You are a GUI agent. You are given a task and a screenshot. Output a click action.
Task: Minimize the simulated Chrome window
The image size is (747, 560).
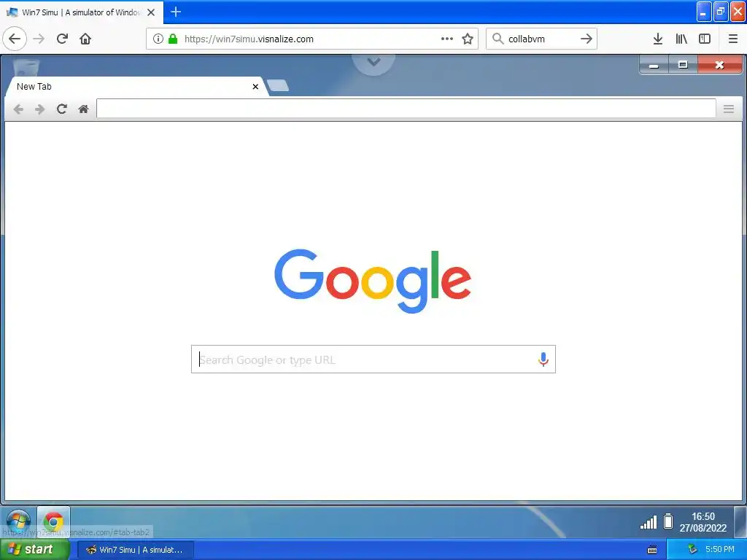tap(654, 65)
